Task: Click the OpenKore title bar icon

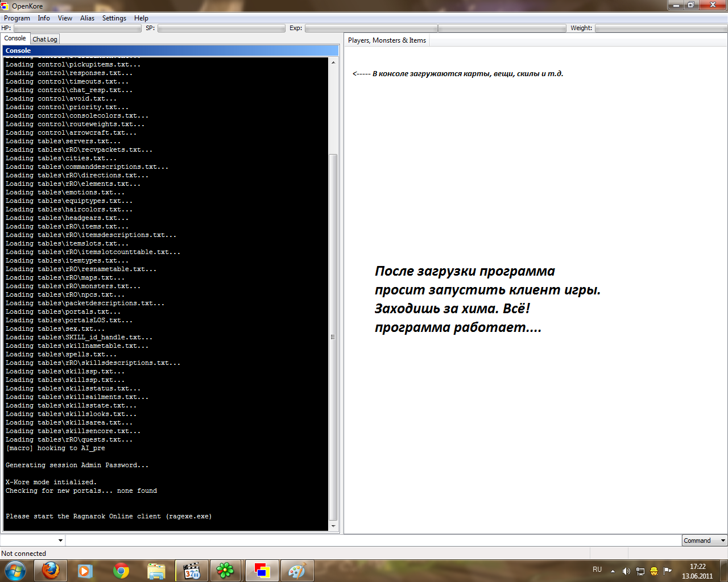Action: tap(5, 6)
